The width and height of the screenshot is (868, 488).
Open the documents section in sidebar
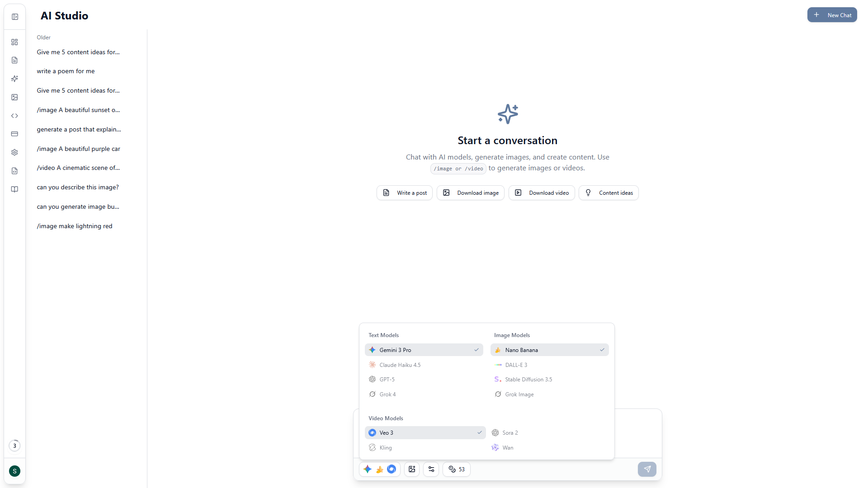click(x=15, y=60)
